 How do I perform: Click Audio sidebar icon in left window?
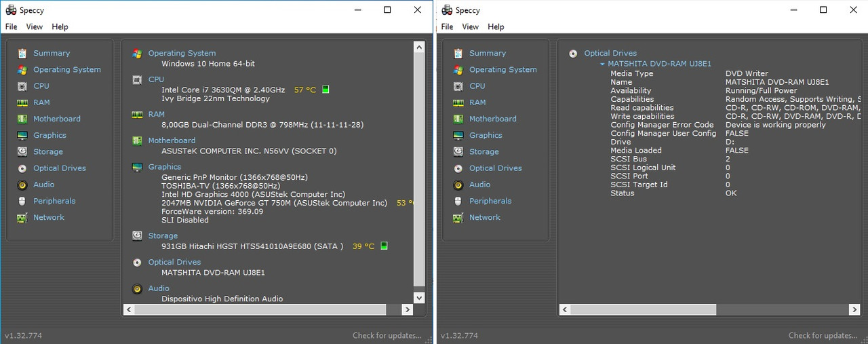click(x=22, y=185)
